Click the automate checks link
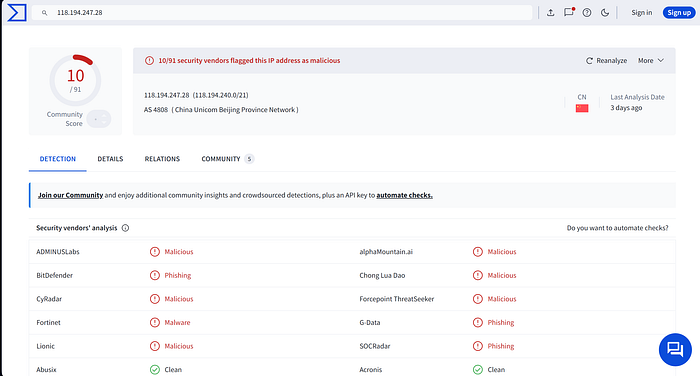Viewport: 700px width, 376px height. tap(404, 195)
